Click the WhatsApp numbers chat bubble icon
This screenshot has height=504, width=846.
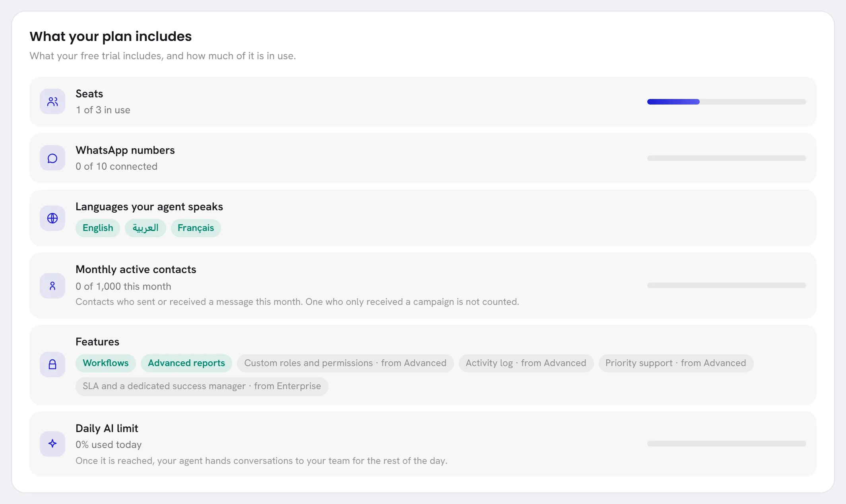pos(52,158)
